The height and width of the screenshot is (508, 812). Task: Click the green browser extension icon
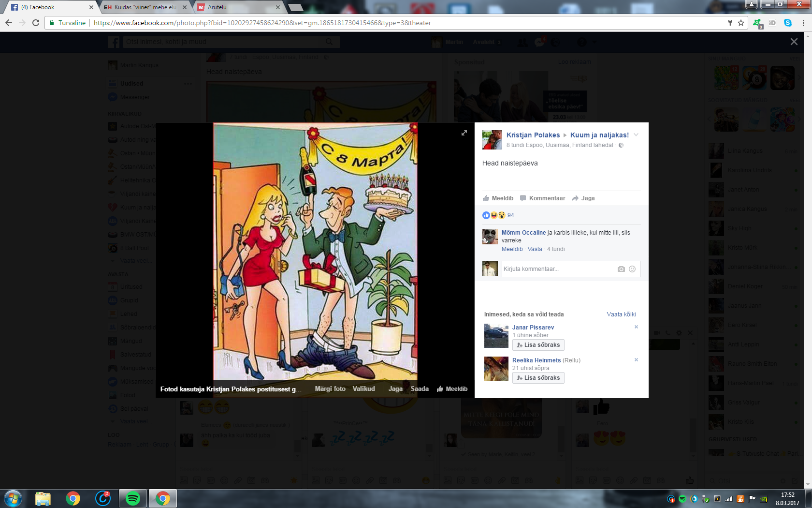(x=757, y=23)
